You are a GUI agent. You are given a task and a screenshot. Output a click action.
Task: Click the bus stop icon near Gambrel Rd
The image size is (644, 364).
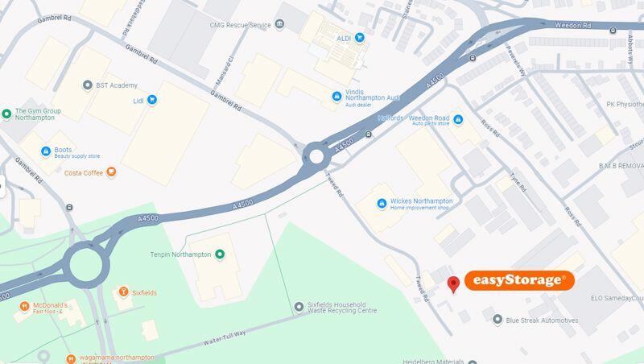[69, 208]
